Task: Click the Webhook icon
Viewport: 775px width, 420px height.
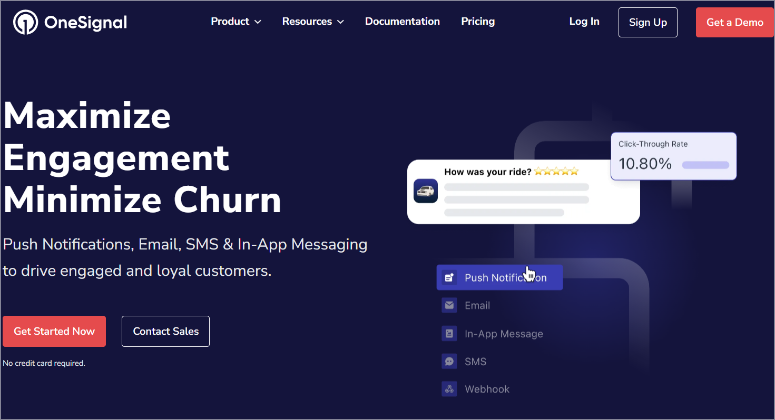Action: 449,389
